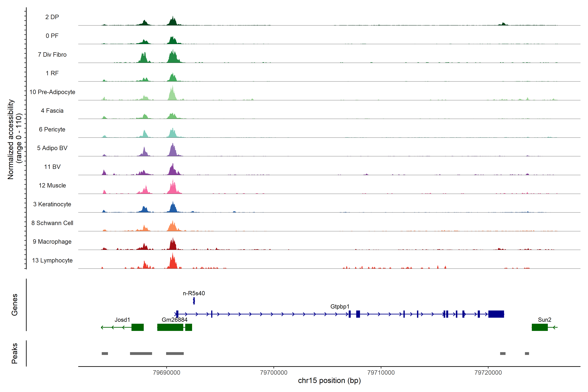Click the 79700000 axis tick label
Screen dimensions: 588x392
click(273, 373)
